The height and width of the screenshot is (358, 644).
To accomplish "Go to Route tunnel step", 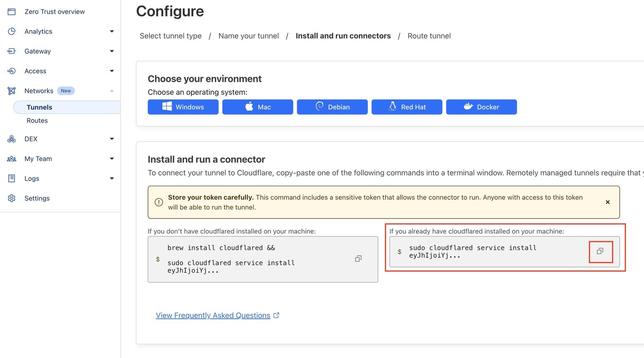I will [x=429, y=36].
